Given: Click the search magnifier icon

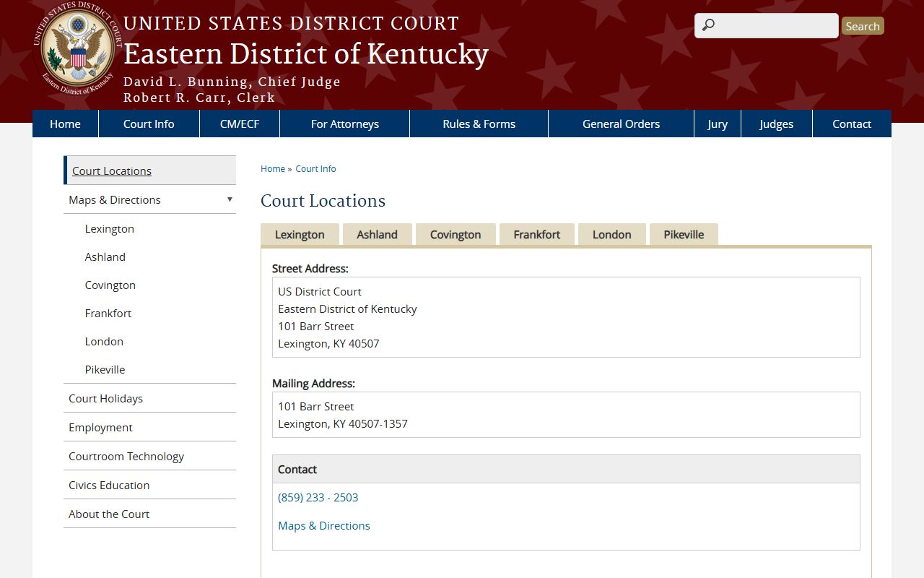Looking at the screenshot, I should click(708, 25).
